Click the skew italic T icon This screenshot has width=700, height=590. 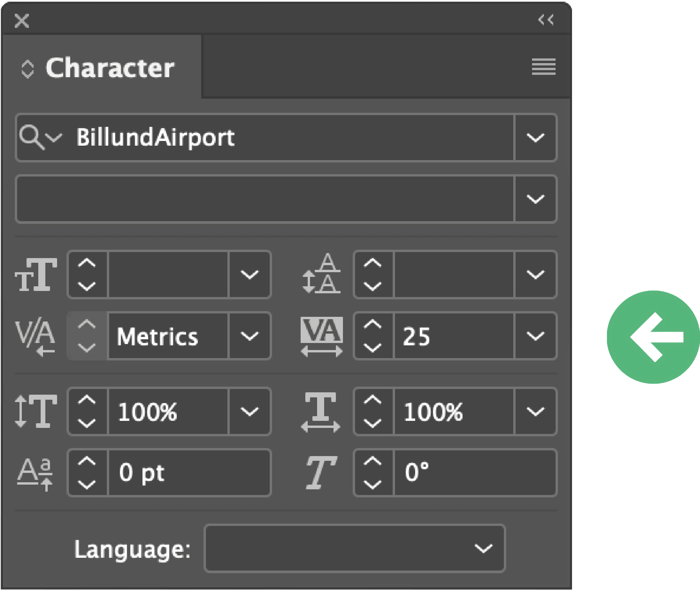[321, 472]
